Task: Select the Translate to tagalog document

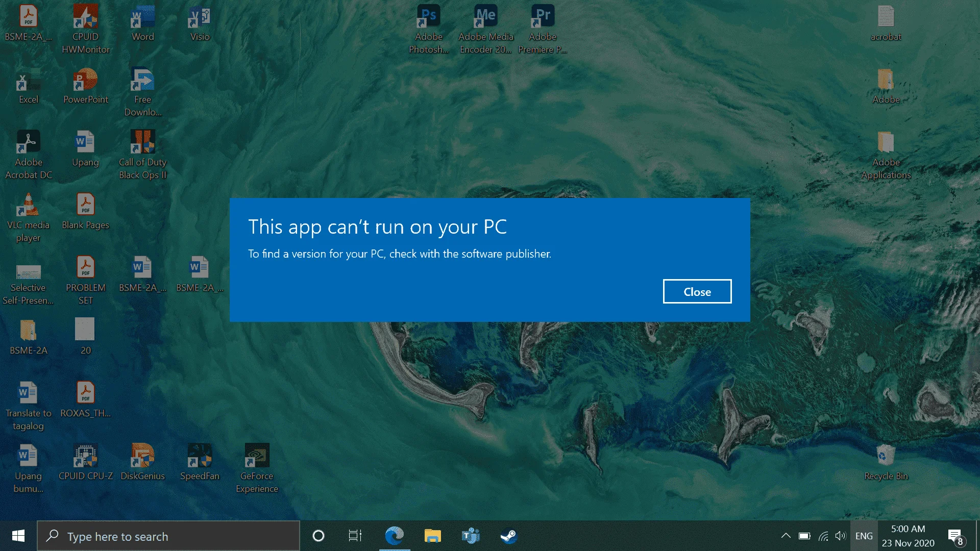Action: click(29, 406)
